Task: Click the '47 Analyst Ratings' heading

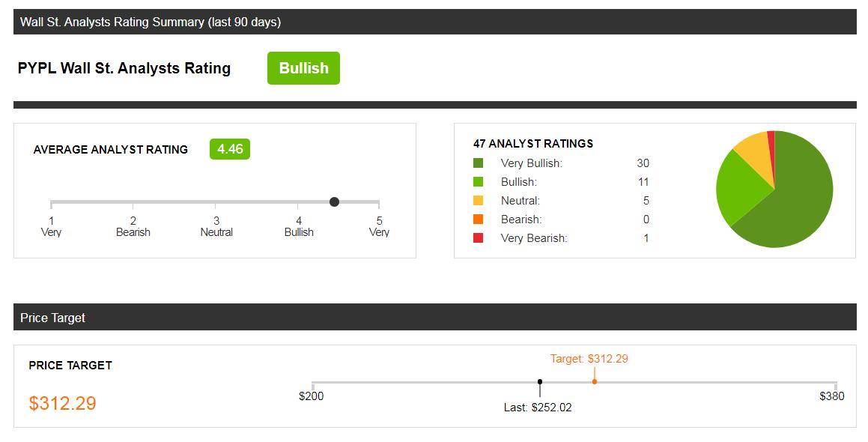Action: pyautogui.click(x=533, y=143)
